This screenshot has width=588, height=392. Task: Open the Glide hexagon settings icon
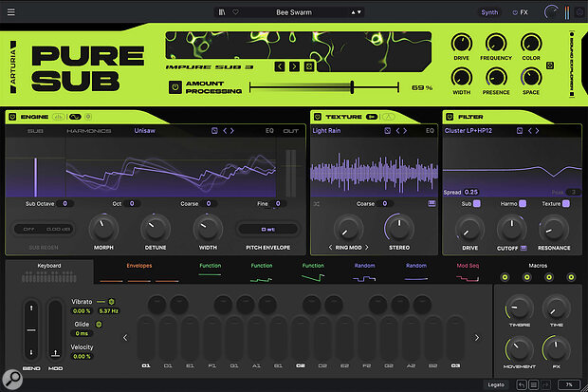99,324
